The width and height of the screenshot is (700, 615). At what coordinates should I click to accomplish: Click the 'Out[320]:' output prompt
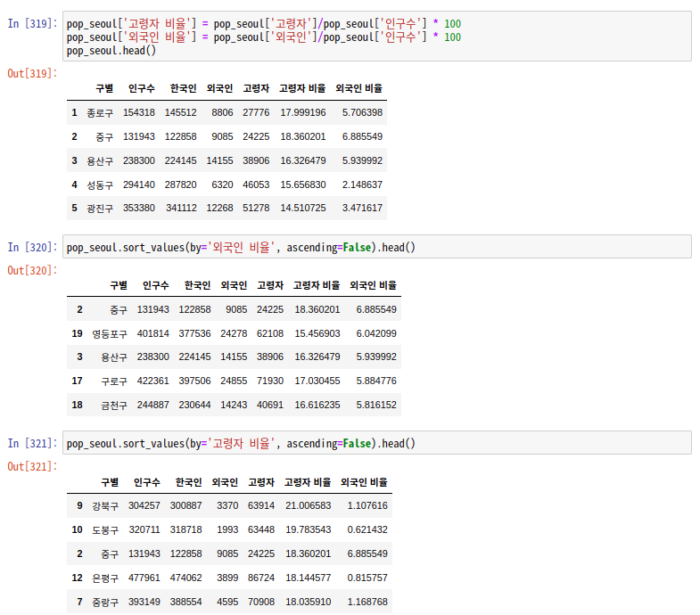pos(33,270)
